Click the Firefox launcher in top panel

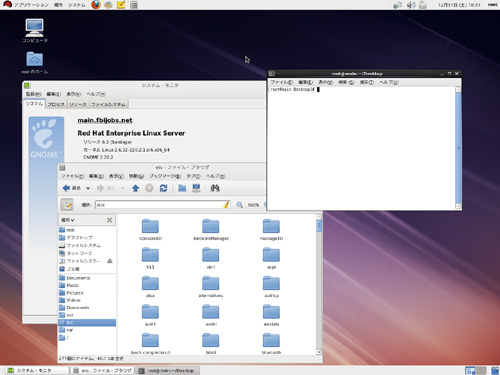(x=96, y=5)
